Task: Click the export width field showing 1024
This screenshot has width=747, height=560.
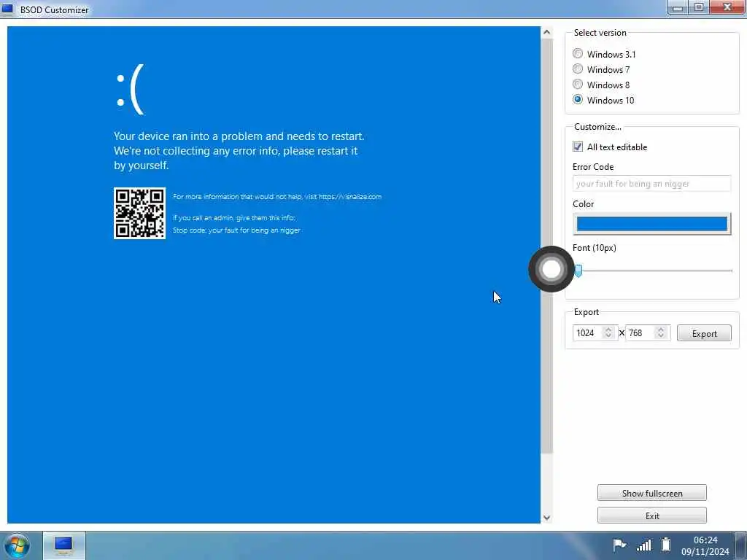Action: pyautogui.click(x=589, y=332)
